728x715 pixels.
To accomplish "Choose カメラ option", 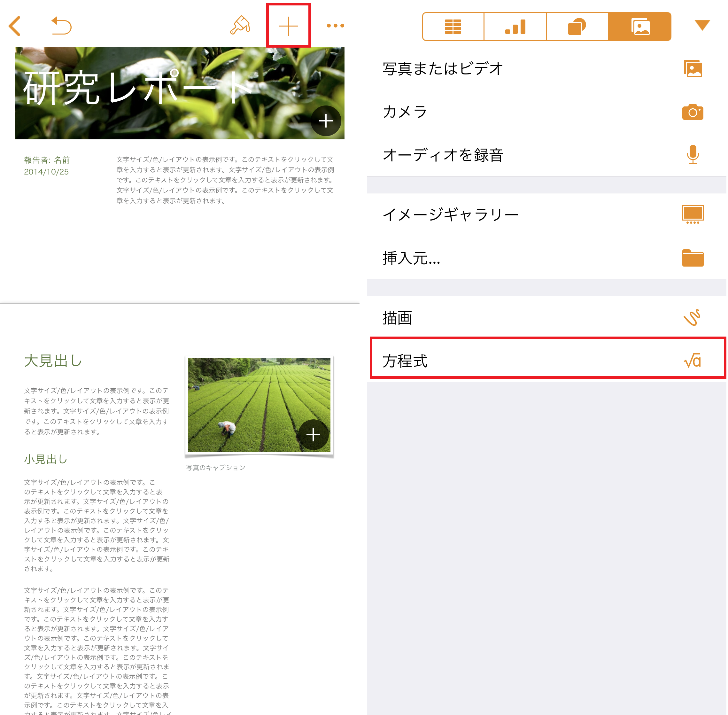I will click(547, 112).
